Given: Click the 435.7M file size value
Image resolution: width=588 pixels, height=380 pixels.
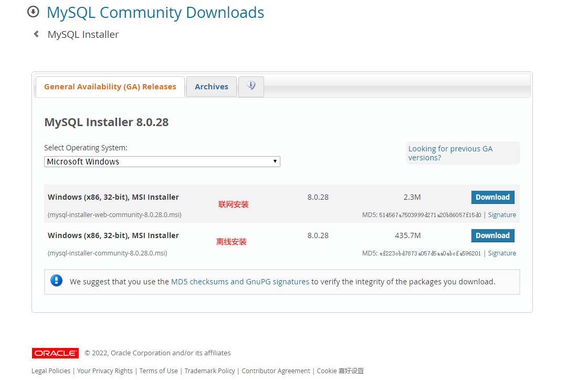Looking at the screenshot, I should coord(407,235).
